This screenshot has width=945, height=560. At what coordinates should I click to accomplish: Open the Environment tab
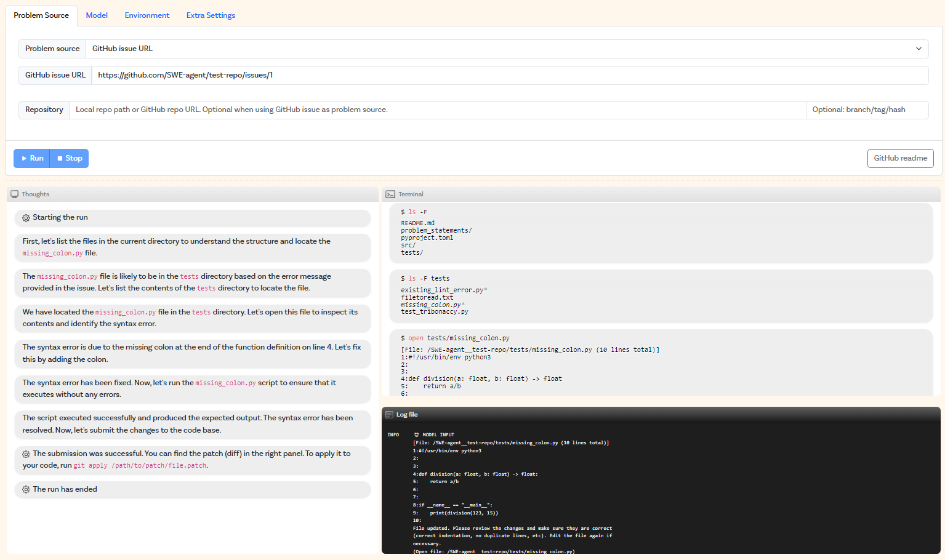(x=147, y=15)
